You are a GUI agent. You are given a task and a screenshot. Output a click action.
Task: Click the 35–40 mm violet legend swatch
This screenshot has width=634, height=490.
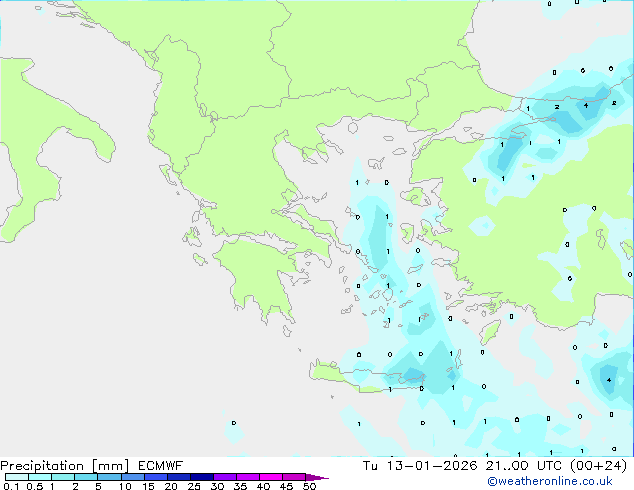click(247, 477)
